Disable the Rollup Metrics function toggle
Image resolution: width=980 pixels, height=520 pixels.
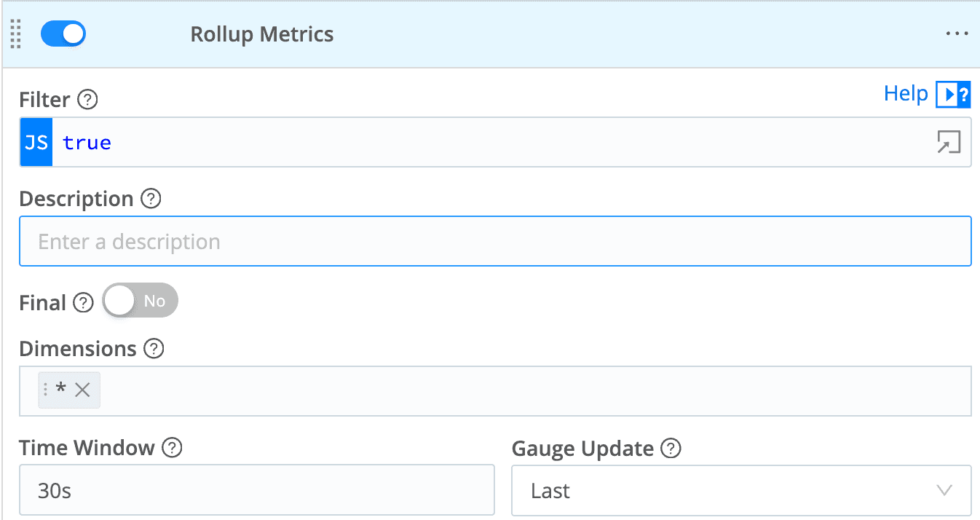tap(63, 34)
